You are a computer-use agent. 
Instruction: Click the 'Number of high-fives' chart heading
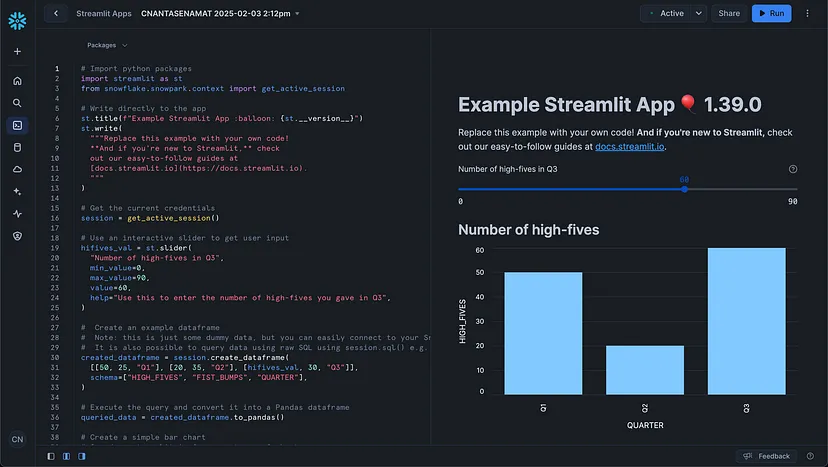(529, 230)
